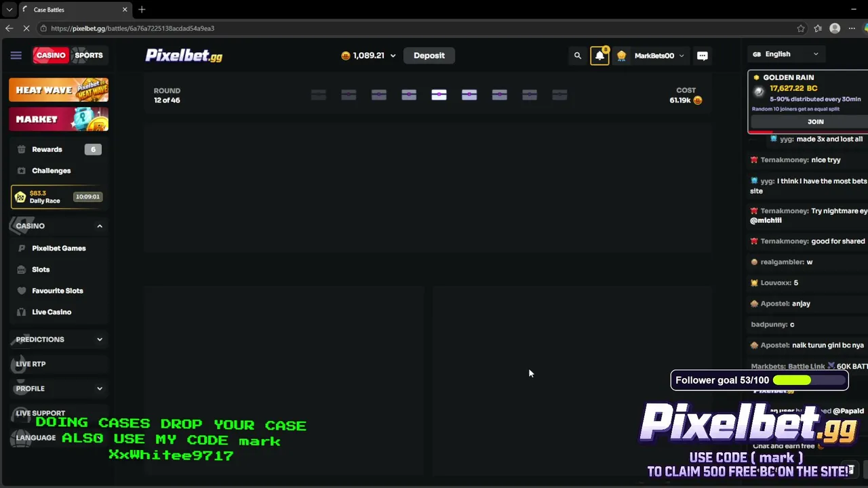The image size is (868, 488).
Task: Open the English language dropdown
Action: 785,54
